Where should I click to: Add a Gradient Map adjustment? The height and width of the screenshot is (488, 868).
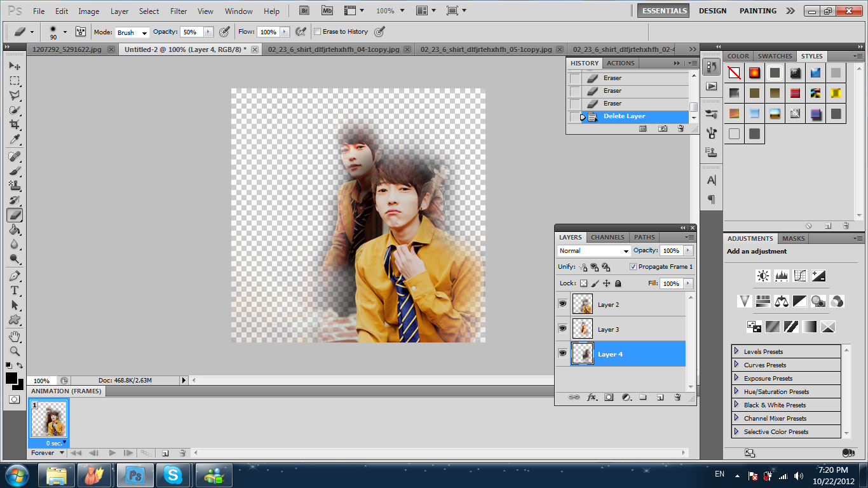[809, 327]
